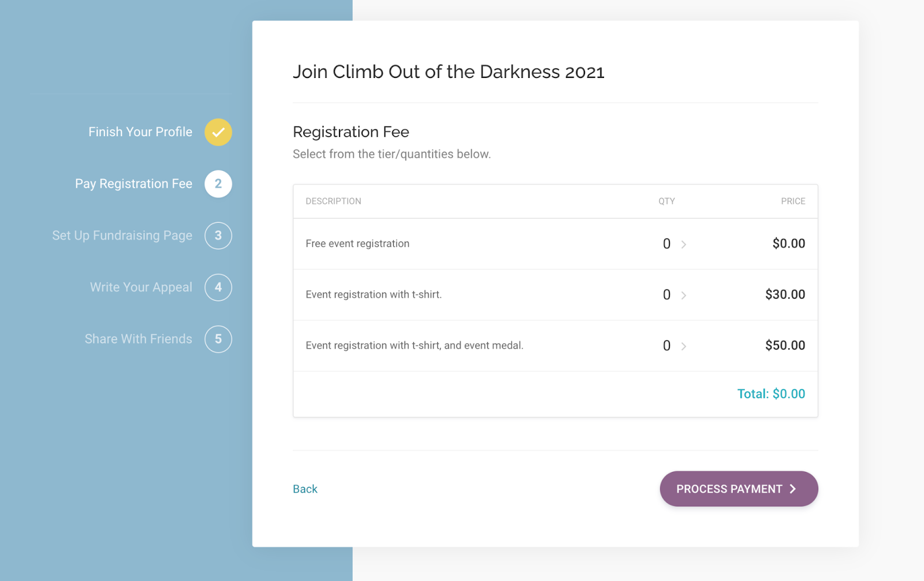
Task: Click quantity value for free event registration
Action: [666, 244]
